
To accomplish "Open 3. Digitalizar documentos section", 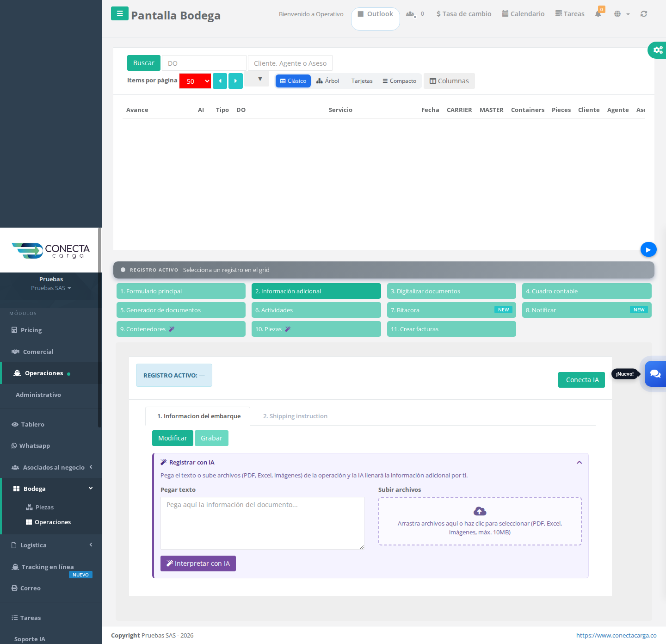I will [x=451, y=291].
